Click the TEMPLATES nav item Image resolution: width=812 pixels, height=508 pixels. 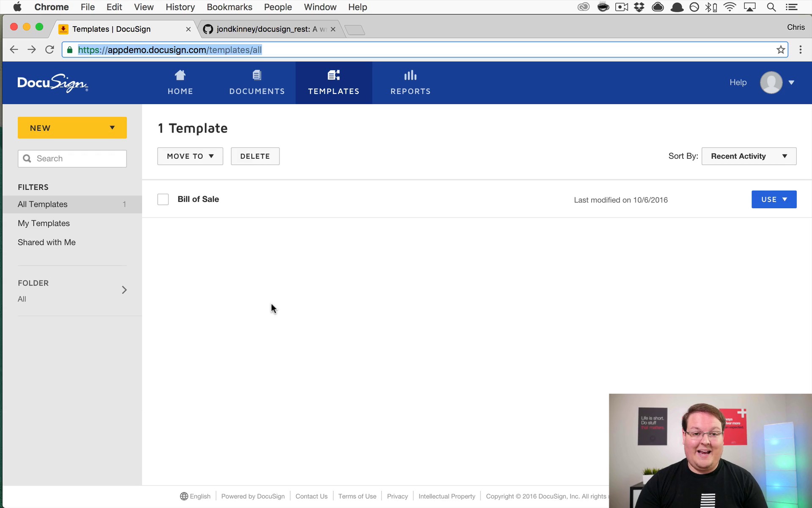point(334,83)
